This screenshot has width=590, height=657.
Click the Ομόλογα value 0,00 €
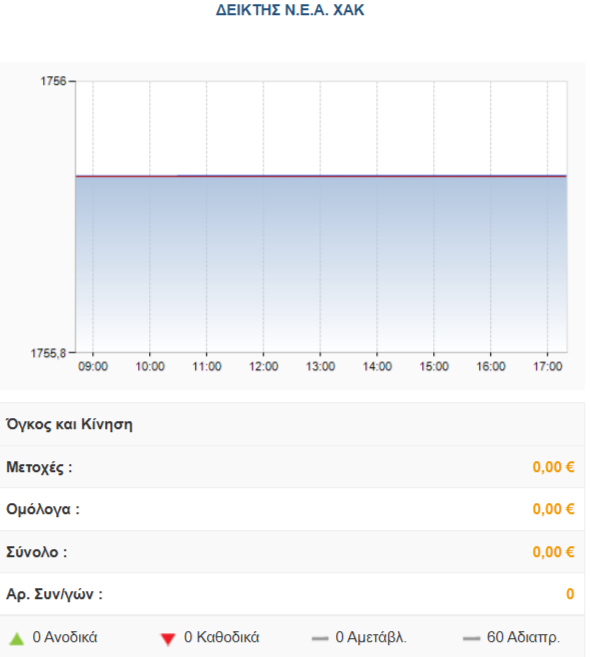point(553,509)
